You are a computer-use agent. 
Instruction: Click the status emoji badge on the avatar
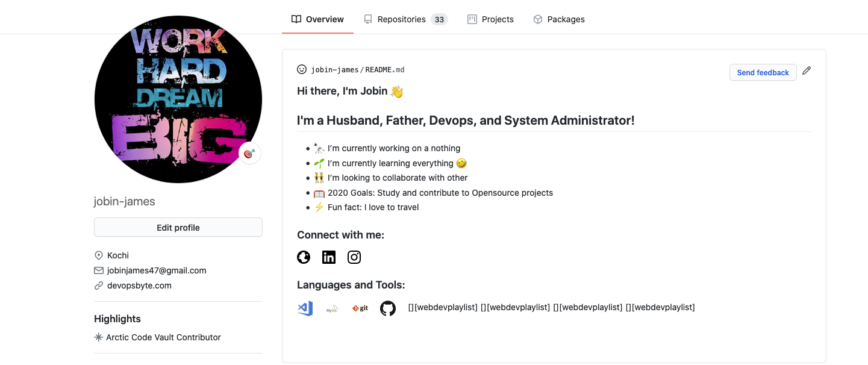[249, 153]
